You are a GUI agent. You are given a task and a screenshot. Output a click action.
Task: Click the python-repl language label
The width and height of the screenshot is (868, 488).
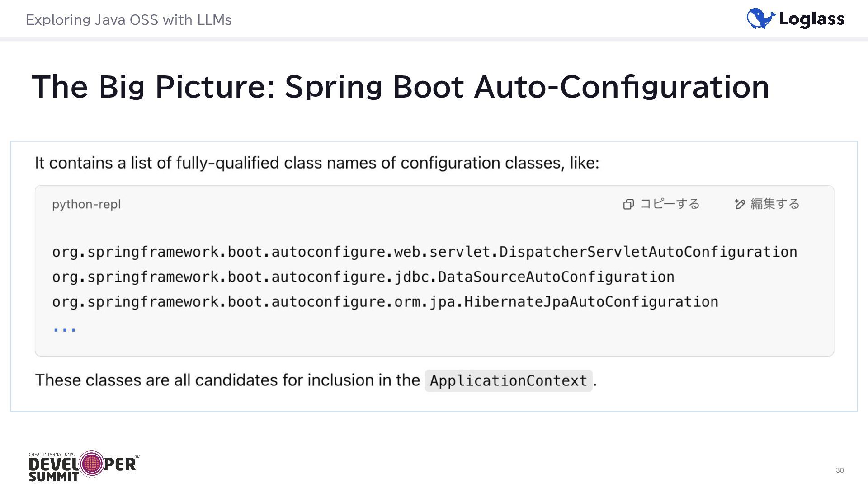coord(86,204)
